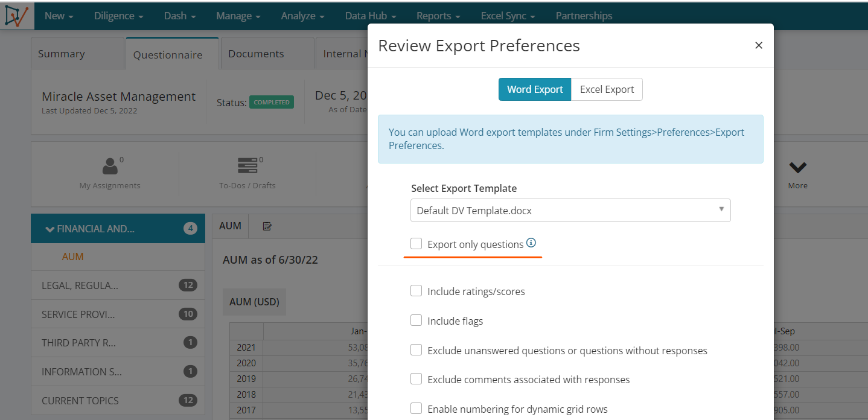868x420 pixels.
Task: Open the Select Export Template dropdown
Action: pyautogui.click(x=570, y=211)
